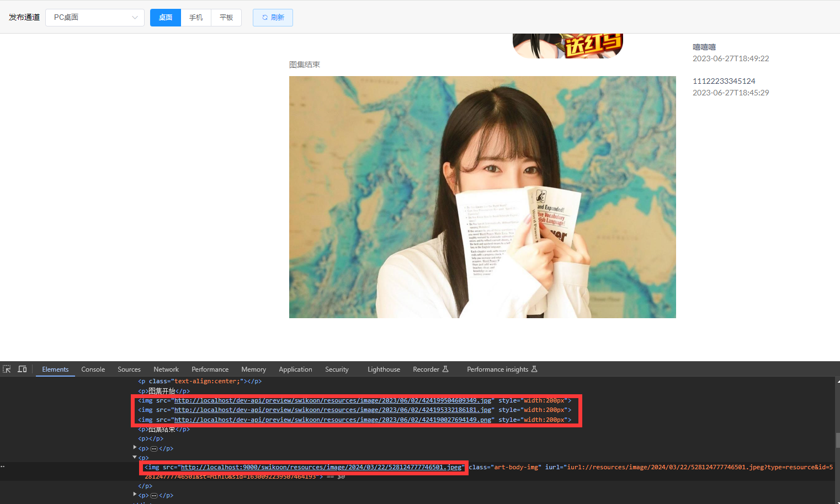Toggle the device toolbar icon
This screenshot has width=840, height=504.
(22, 369)
